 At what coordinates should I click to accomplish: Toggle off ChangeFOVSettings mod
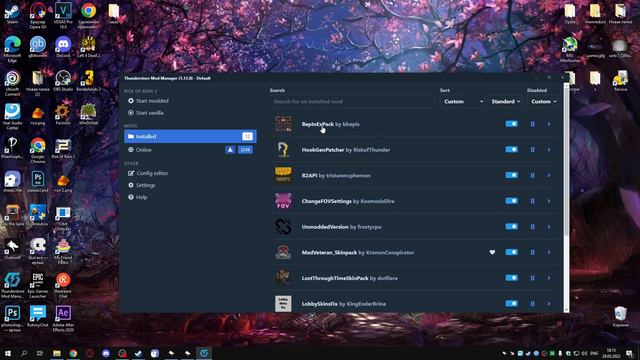511,201
